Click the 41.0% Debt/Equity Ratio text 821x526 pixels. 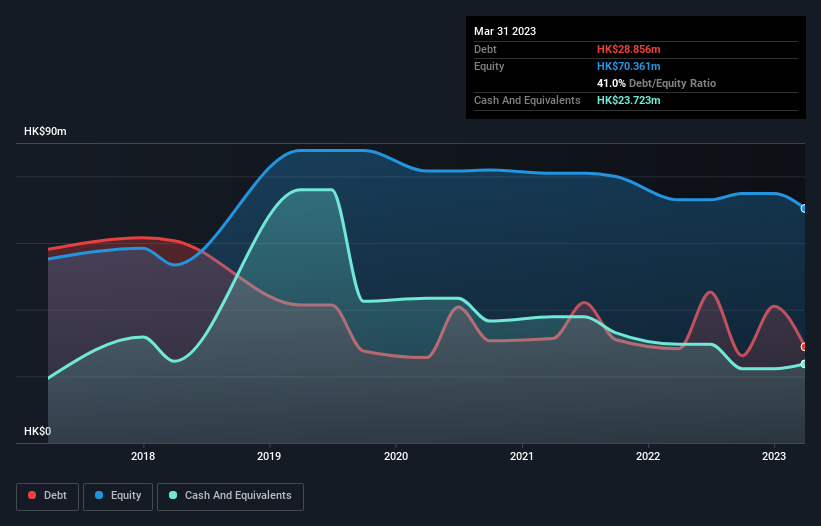656,83
